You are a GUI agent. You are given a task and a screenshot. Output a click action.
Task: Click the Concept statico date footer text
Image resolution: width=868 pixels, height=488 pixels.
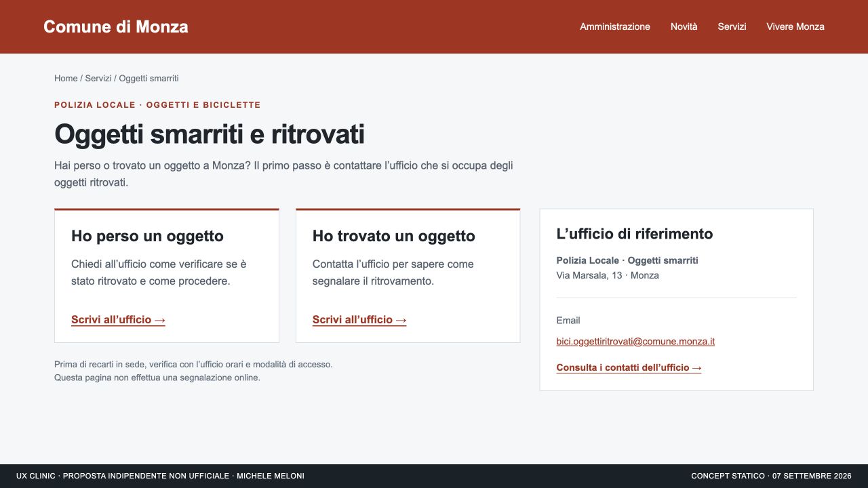click(x=771, y=476)
